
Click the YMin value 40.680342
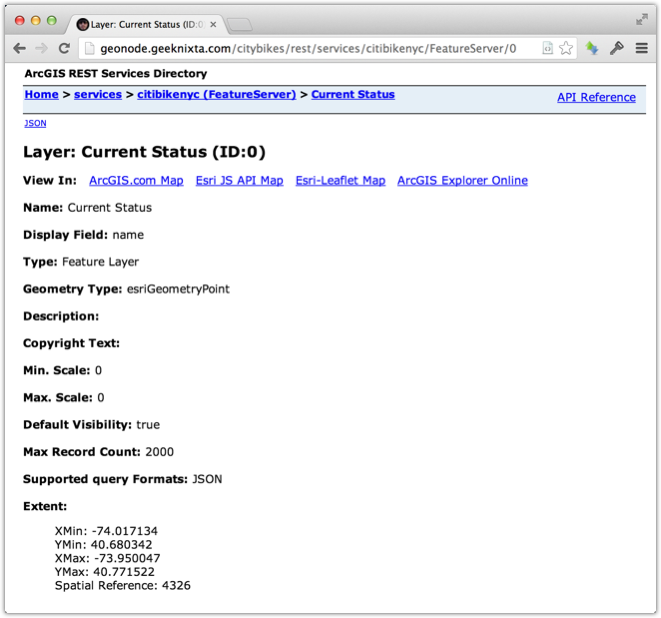[x=121, y=545]
